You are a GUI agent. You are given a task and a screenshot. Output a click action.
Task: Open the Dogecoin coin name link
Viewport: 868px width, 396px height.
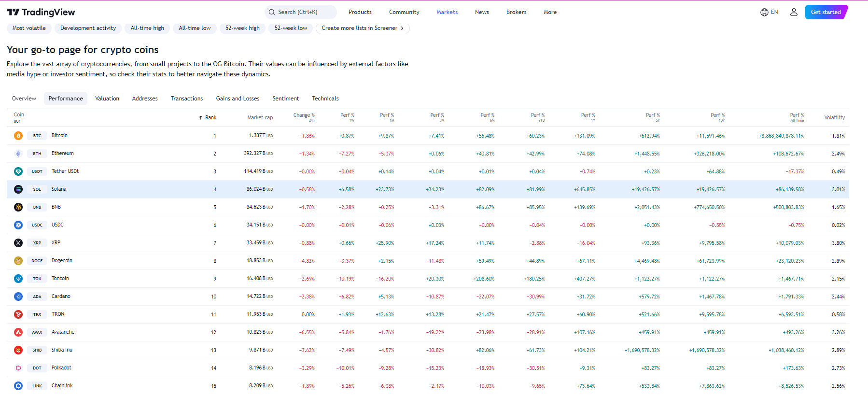(62, 261)
